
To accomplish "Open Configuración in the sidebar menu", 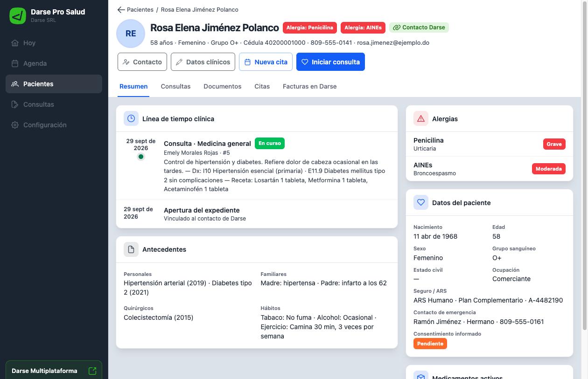I will [x=54, y=125].
